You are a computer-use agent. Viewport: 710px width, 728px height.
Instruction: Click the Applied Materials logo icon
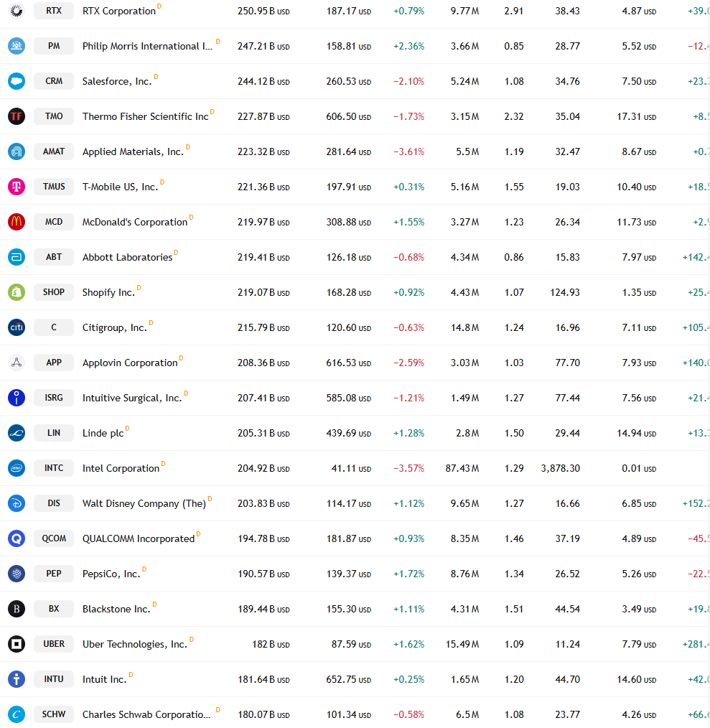click(17, 151)
